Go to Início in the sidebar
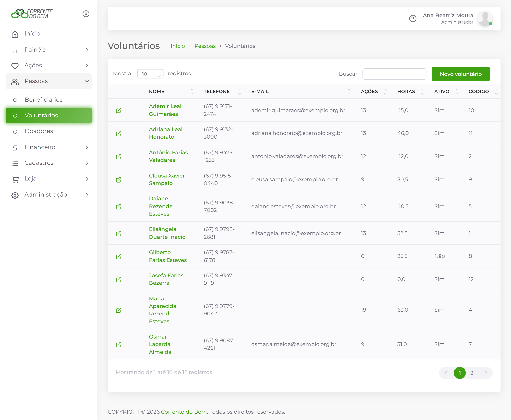The width and height of the screenshot is (511, 420). pos(49,34)
